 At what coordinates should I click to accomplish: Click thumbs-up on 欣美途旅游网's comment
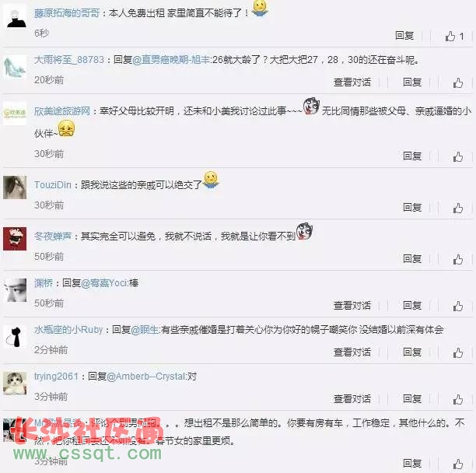coord(458,156)
